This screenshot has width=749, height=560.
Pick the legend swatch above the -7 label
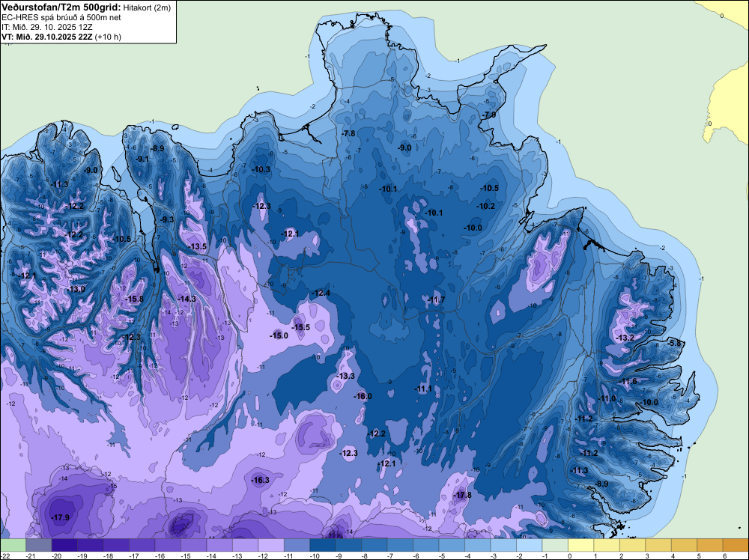[x=400, y=545]
